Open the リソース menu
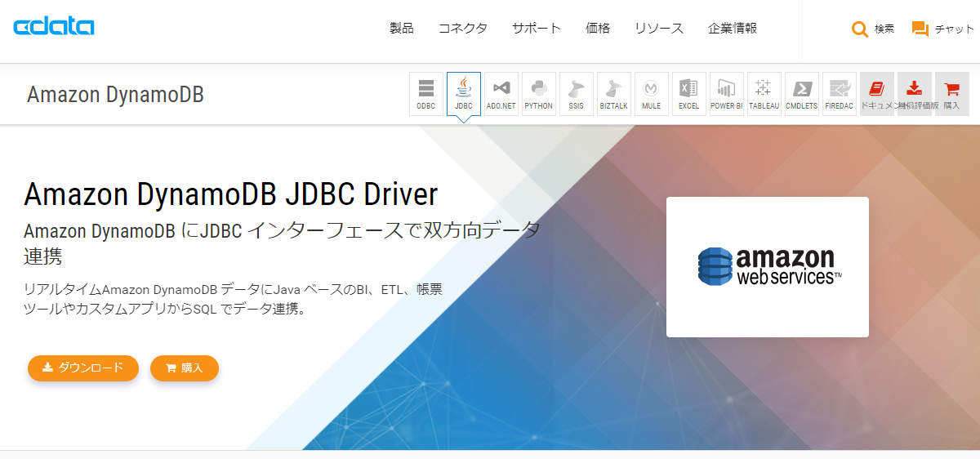 (x=659, y=29)
